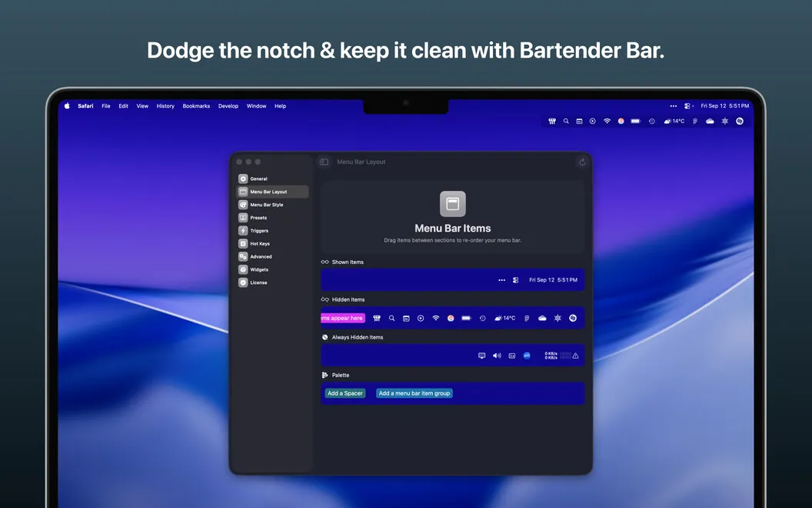Image resolution: width=812 pixels, height=508 pixels.
Task: Open Control Center from macOS menu bar
Action: (687, 105)
